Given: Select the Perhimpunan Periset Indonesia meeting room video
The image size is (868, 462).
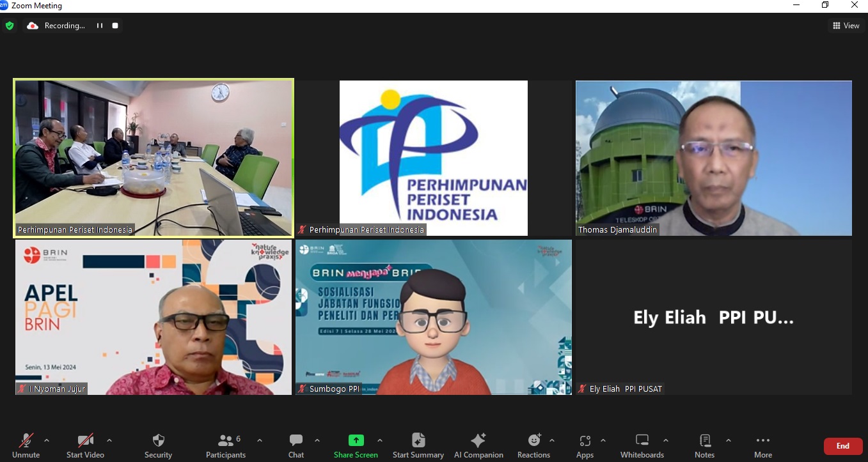Looking at the screenshot, I should pyautogui.click(x=154, y=158).
